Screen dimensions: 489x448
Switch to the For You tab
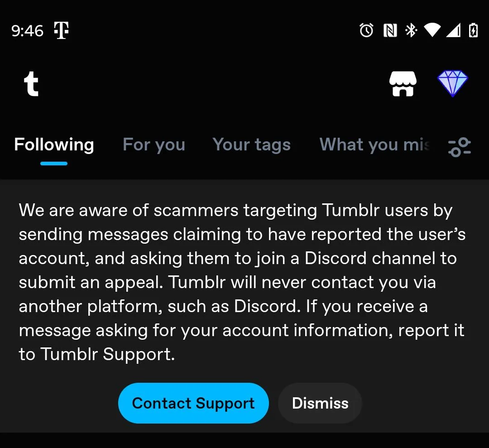point(153,144)
